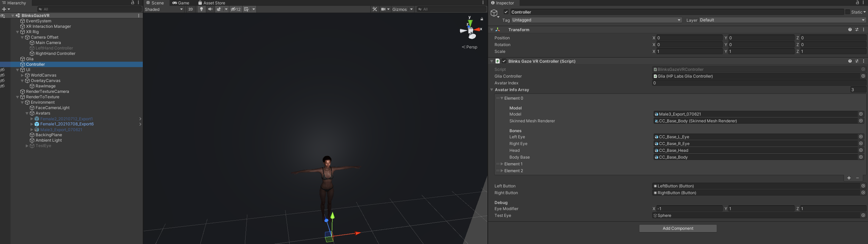Focus the Scene view search field
Screen dimensions: 868x244
tap(451, 9)
